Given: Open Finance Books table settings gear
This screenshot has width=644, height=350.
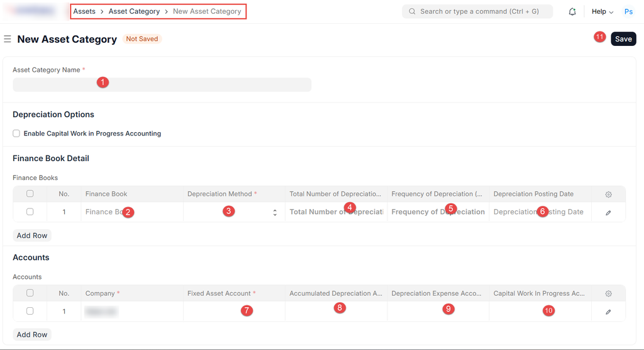Looking at the screenshot, I should point(608,195).
